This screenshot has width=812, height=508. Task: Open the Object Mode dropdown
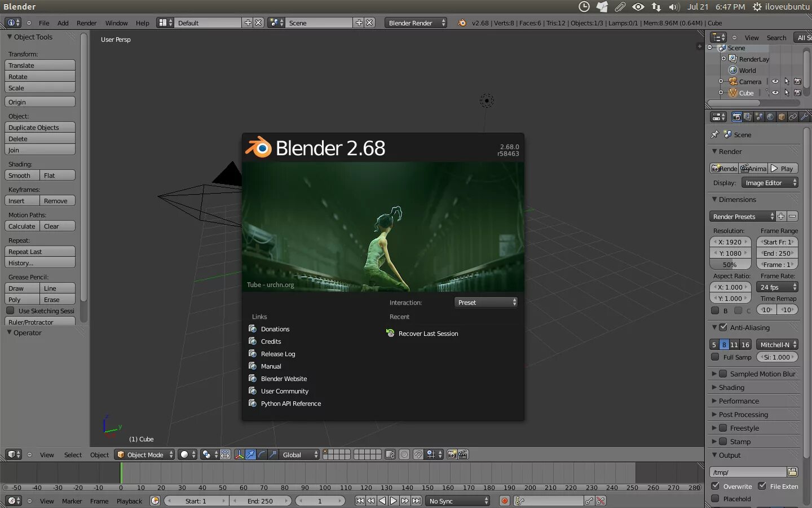click(x=144, y=454)
